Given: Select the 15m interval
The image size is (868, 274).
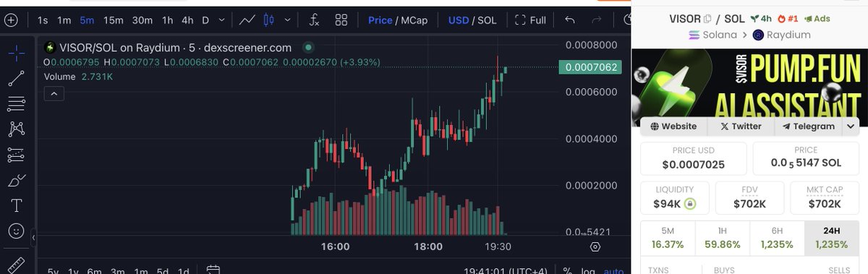Looking at the screenshot, I should coord(113,20).
